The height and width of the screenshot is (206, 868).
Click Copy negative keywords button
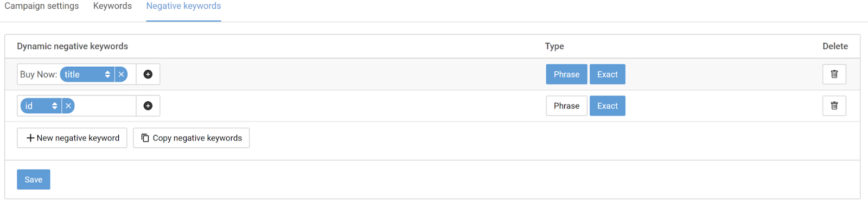[192, 138]
